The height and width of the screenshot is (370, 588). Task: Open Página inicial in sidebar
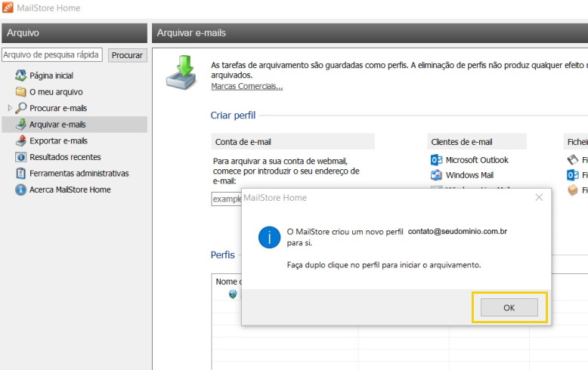tap(51, 76)
